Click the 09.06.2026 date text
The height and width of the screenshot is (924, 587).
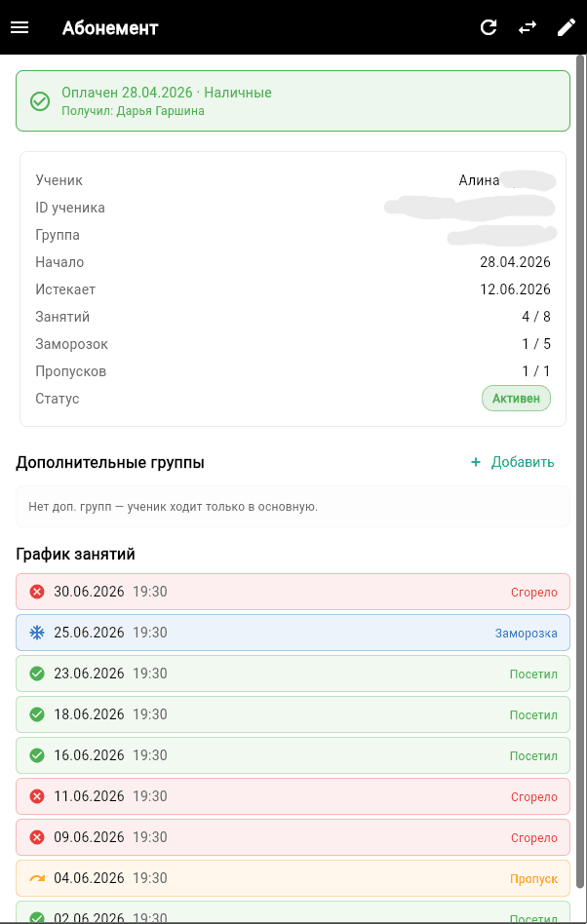89,837
